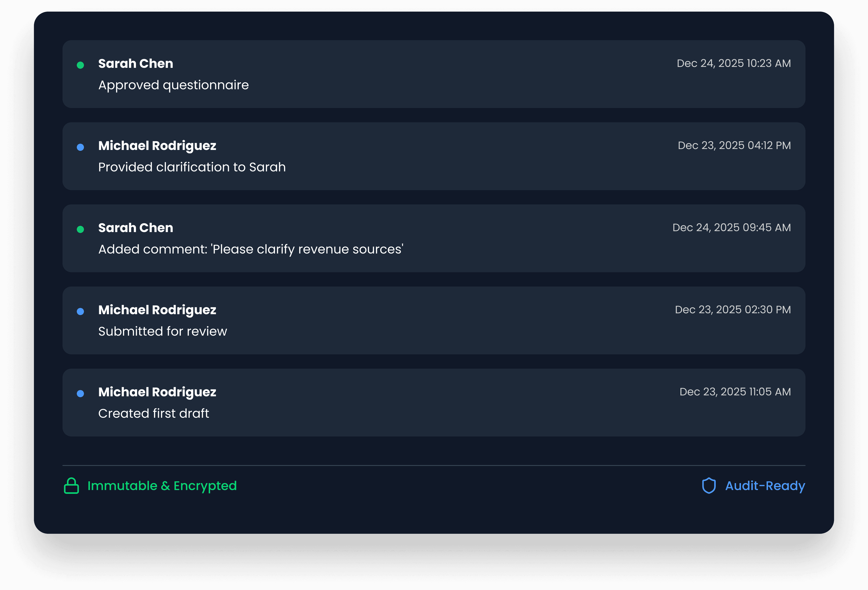Click the Dec 24, 2025 10:23 AM timestamp

734,63
